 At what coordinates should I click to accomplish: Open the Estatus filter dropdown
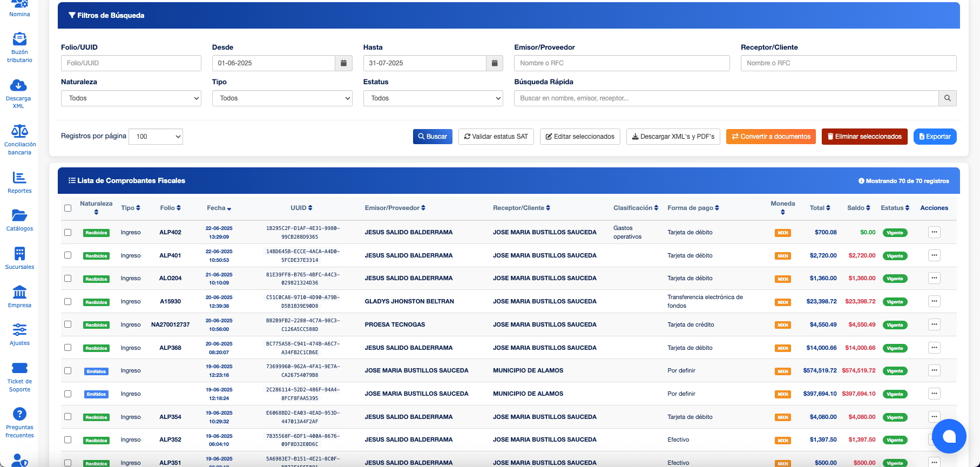click(433, 98)
